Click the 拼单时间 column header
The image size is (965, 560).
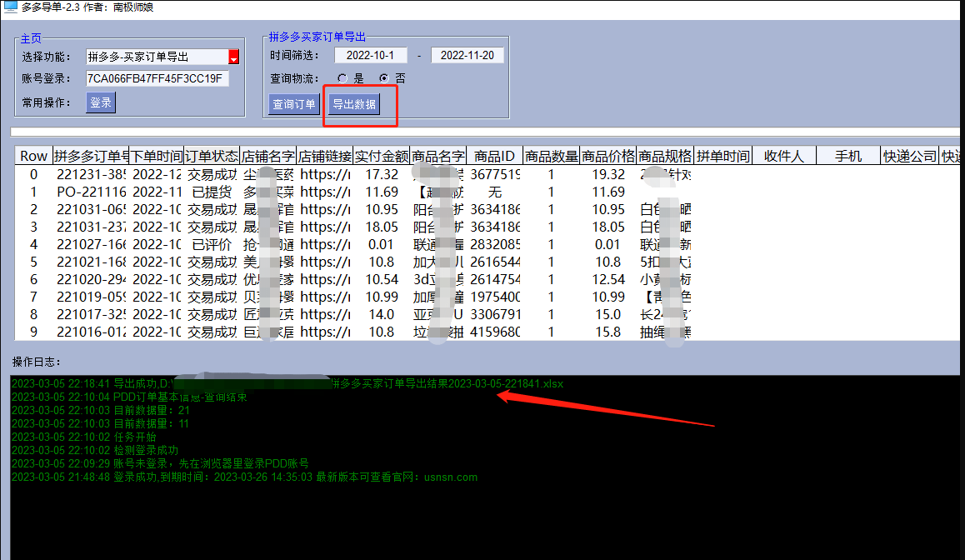click(722, 157)
